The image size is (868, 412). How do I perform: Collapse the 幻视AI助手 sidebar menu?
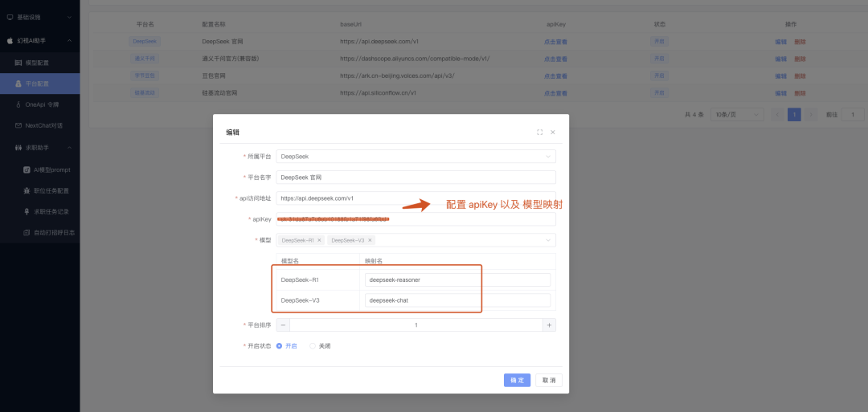(x=69, y=40)
